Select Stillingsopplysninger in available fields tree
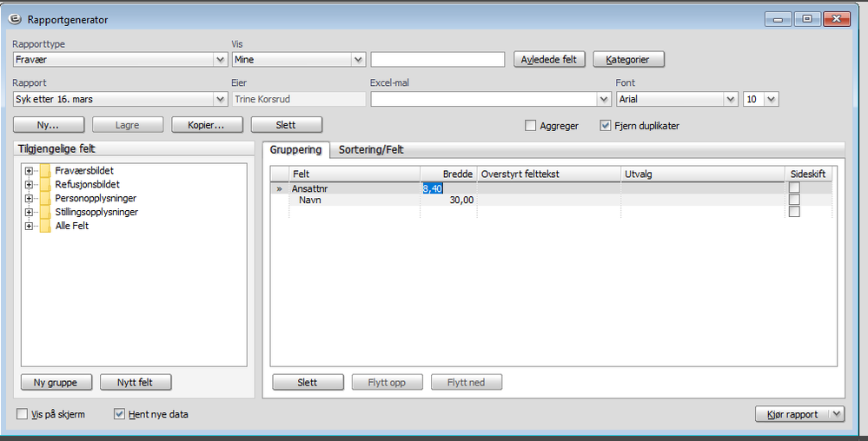 tap(96, 213)
